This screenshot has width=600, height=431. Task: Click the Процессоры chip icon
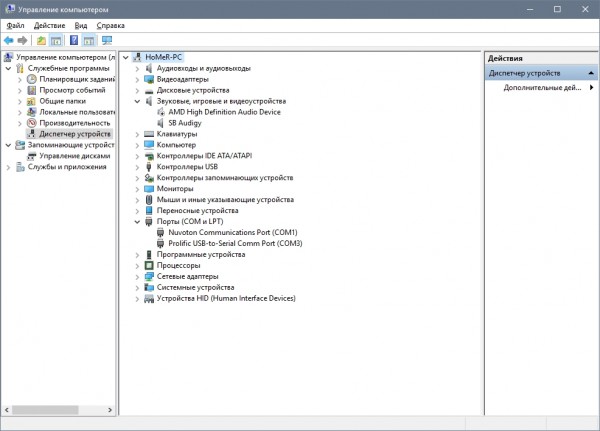coord(149,265)
